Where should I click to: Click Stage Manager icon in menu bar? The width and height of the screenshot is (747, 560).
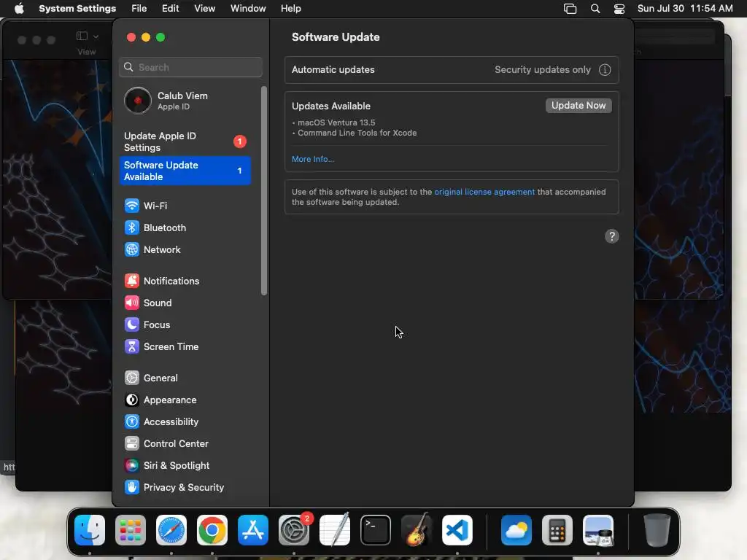tap(570, 9)
